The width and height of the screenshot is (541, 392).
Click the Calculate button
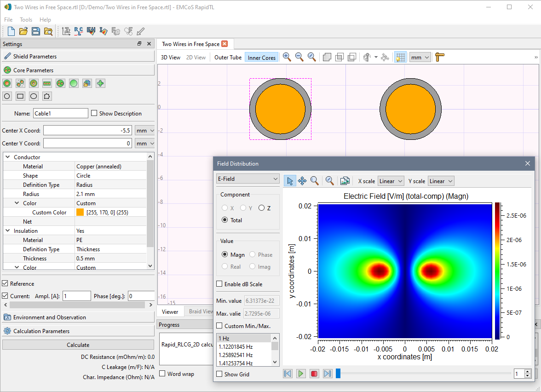click(78, 345)
